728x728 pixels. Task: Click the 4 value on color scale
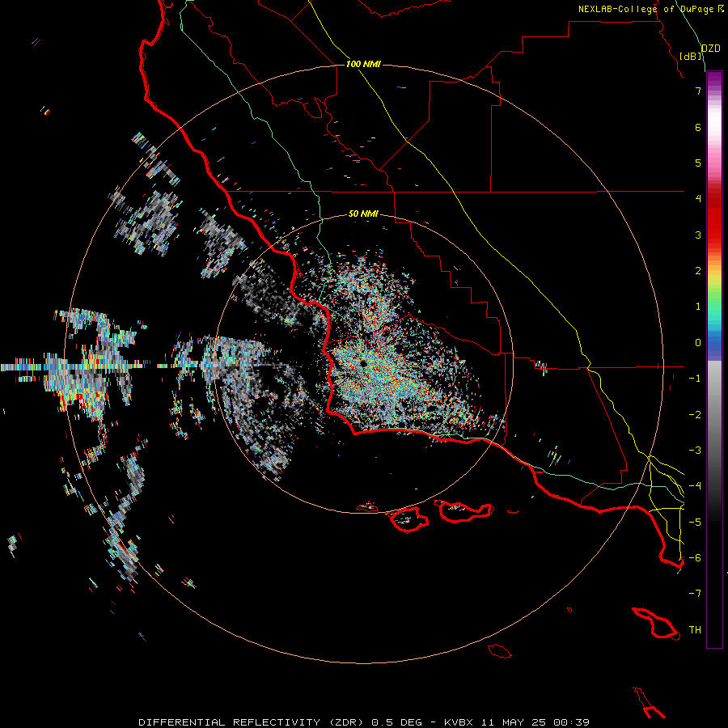tap(698, 199)
